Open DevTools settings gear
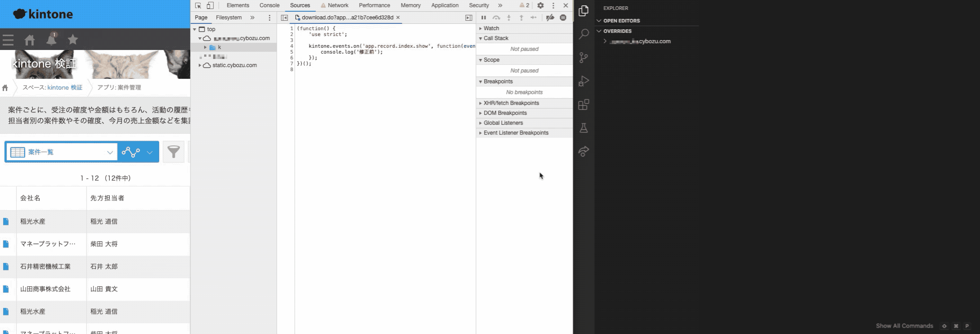The width and height of the screenshot is (980, 334). click(x=540, y=5)
